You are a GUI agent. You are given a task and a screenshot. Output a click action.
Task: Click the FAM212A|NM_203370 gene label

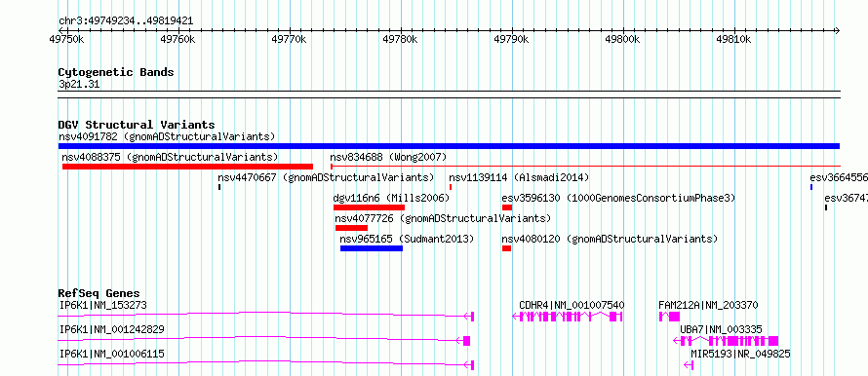point(709,305)
